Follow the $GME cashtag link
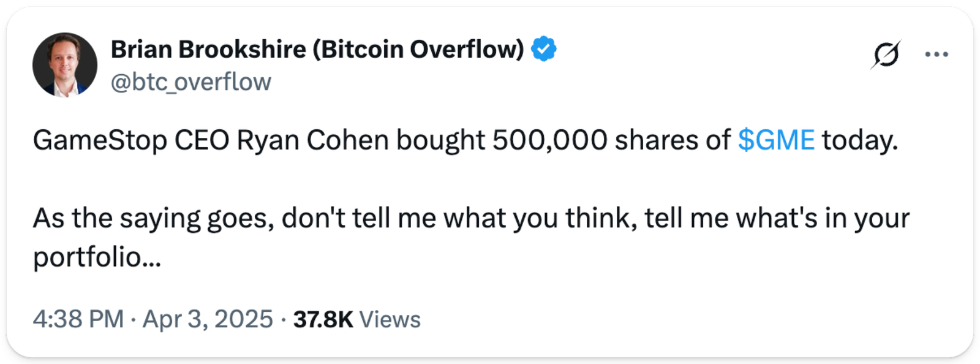This screenshot has height=364, width=980. point(776,140)
